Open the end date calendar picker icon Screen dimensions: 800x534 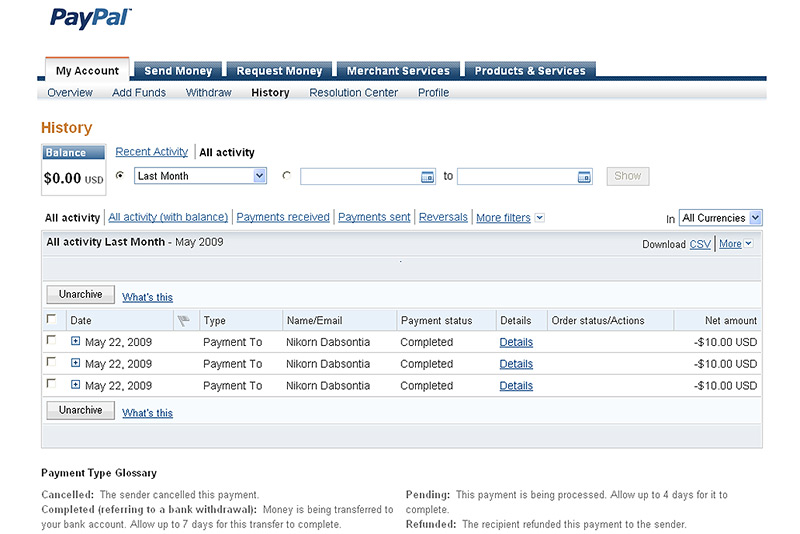click(x=584, y=177)
